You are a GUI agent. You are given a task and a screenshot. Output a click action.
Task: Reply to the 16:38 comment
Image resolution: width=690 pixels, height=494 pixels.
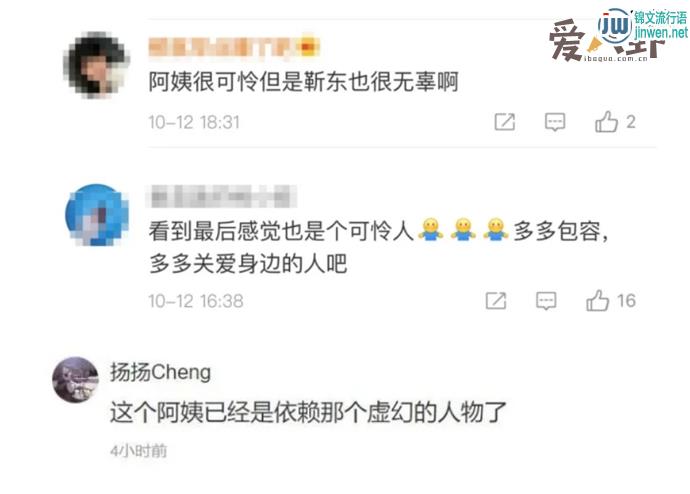(546, 301)
